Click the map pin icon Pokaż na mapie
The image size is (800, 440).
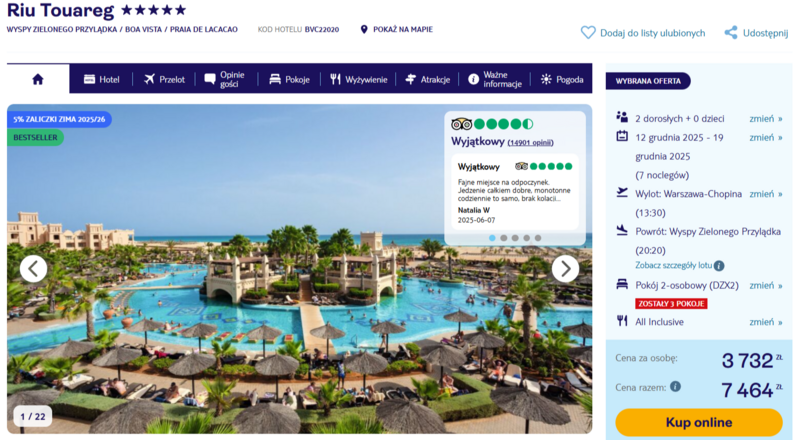tap(364, 30)
